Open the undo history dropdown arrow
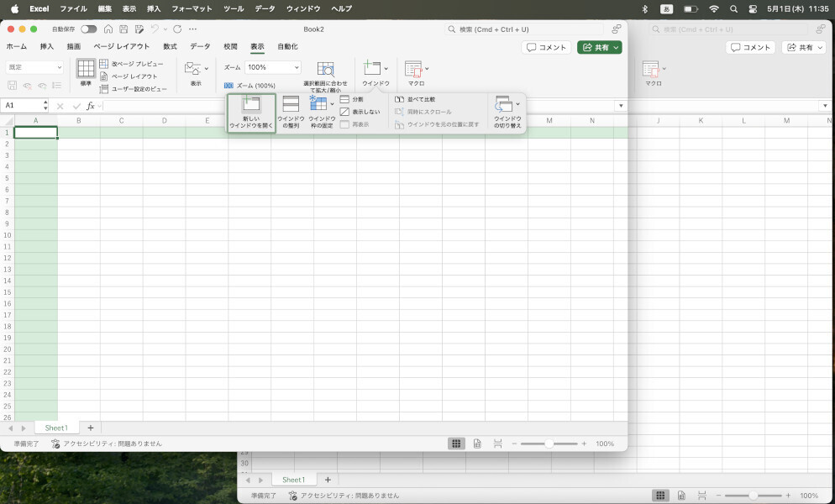Screen dimensions: 835x504 [165, 29]
